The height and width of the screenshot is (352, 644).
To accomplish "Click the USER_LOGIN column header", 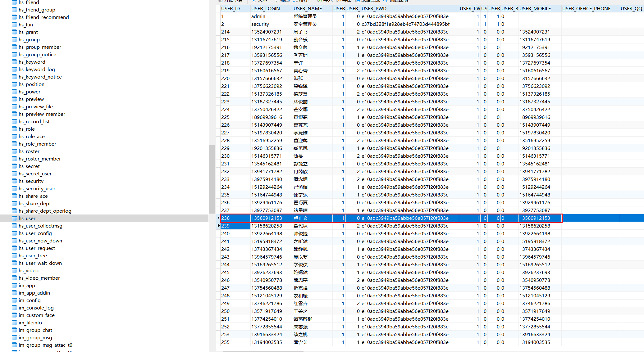I will 265,8.
